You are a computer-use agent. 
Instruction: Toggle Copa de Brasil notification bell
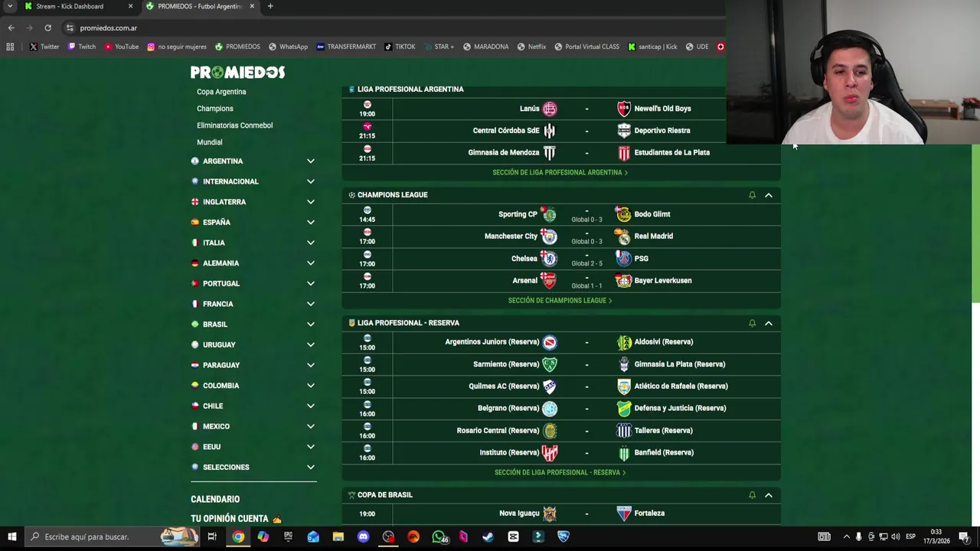[x=752, y=495]
